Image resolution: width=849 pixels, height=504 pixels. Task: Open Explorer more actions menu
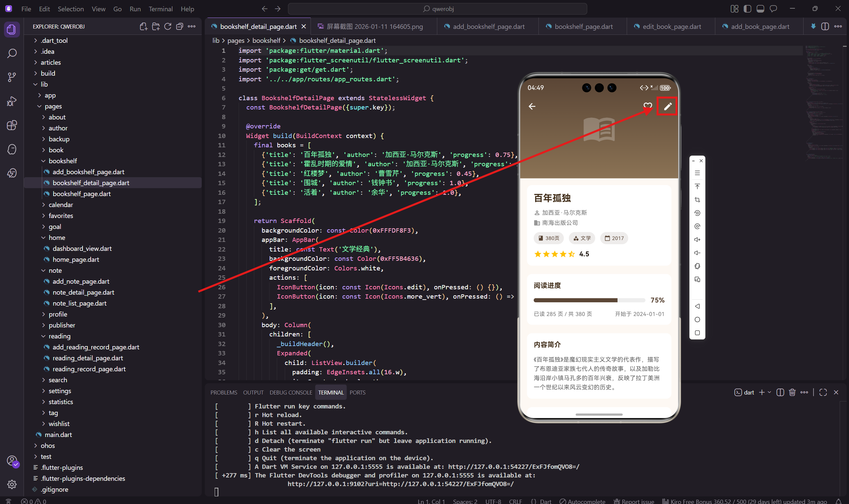point(191,27)
